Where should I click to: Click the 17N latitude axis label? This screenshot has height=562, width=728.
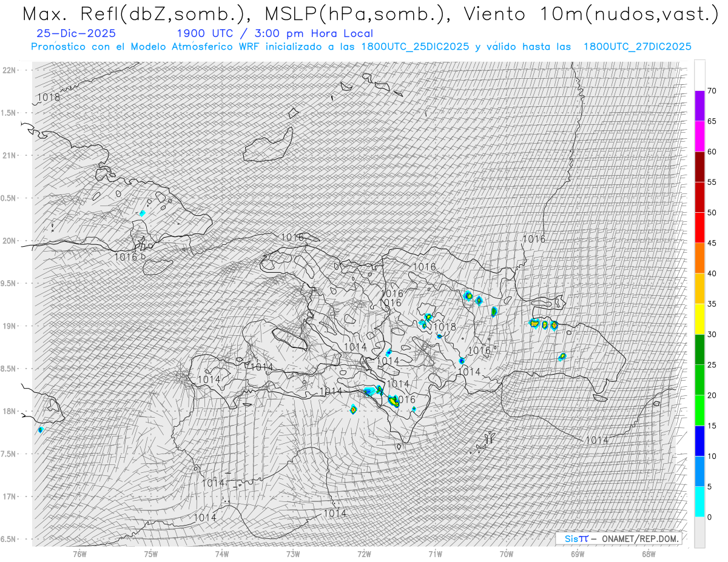[x=8, y=497]
